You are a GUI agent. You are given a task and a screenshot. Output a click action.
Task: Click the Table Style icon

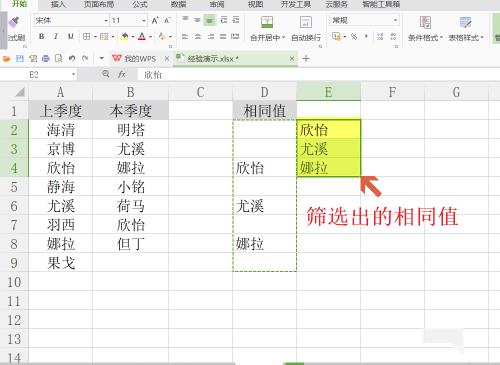tap(466, 22)
